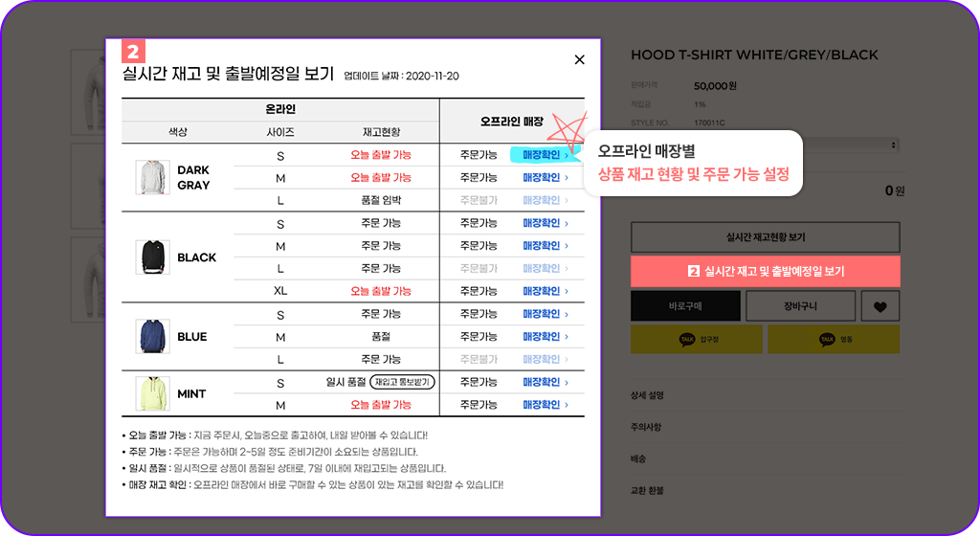
Task: Click the 실시간 재고현황 보기 button
Action: 766,237
